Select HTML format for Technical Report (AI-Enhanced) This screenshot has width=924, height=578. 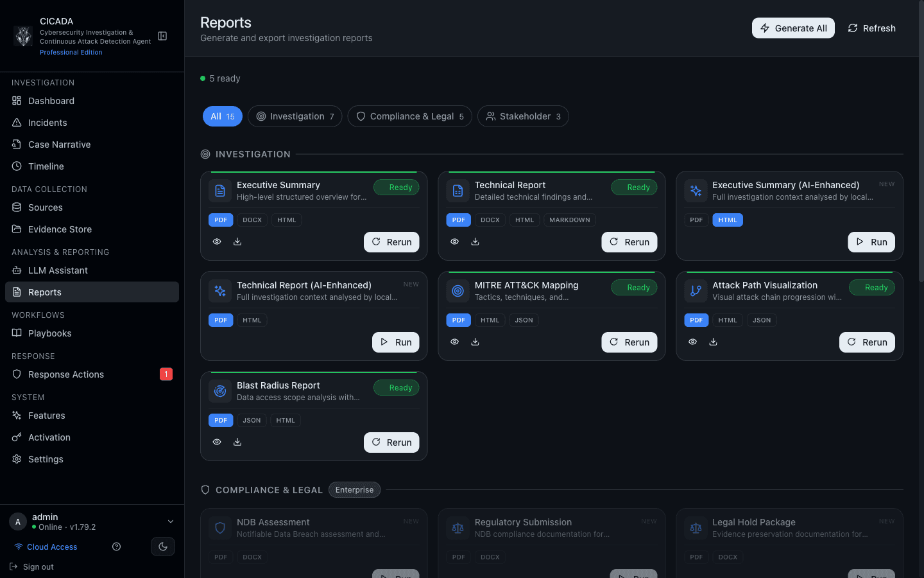click(252, 320)
